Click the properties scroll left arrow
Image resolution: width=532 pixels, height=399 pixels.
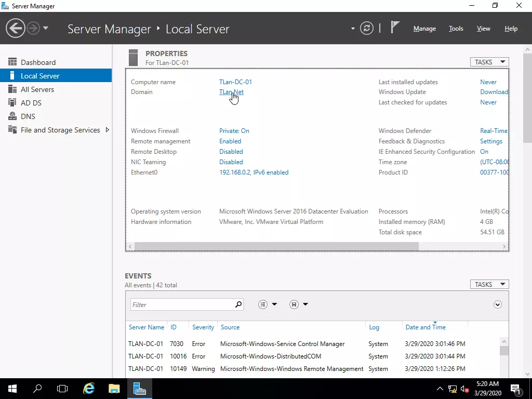click(130, 246)
